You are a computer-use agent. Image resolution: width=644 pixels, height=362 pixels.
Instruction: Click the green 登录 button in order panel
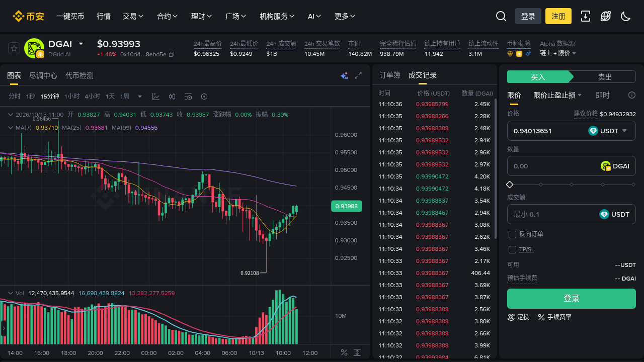(x=572, y=299)
